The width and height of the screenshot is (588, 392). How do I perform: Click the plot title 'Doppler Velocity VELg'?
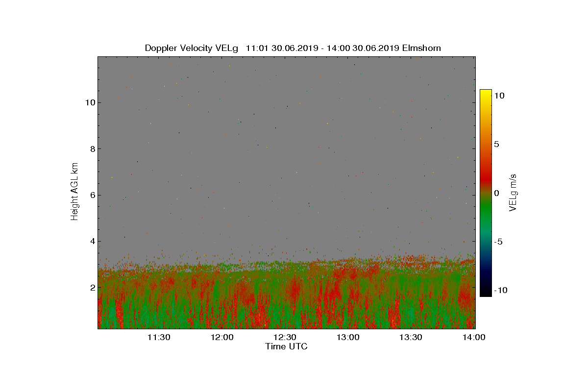tap(192, 48)
